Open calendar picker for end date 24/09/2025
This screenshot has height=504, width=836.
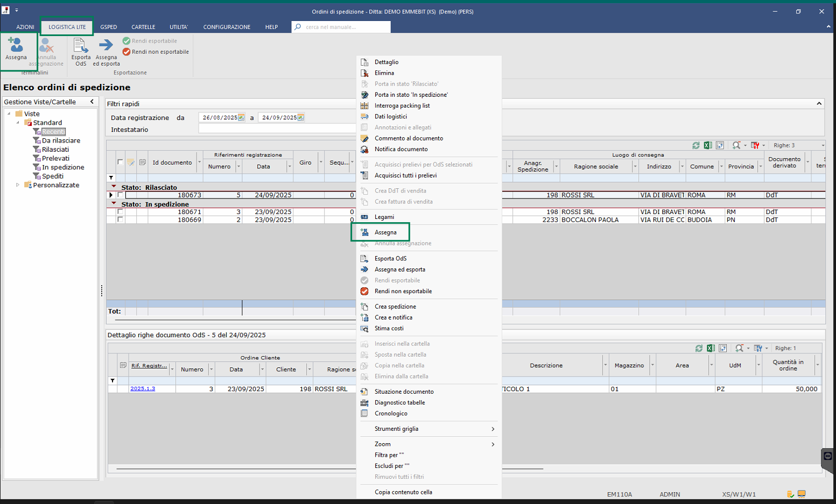[x=300, y=117]
